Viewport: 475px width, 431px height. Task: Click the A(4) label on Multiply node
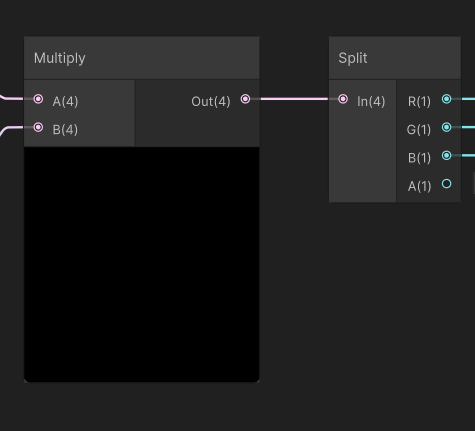[x=65, y=102]
